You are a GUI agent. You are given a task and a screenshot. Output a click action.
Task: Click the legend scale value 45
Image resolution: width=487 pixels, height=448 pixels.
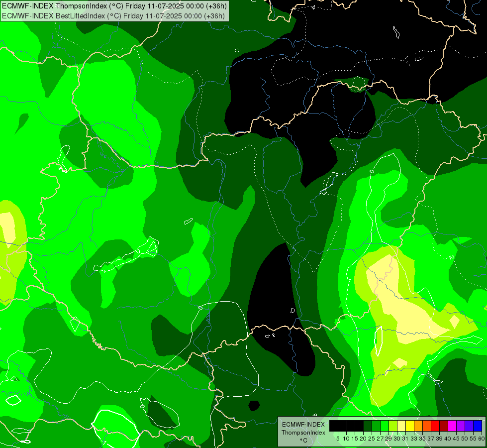[457, 439]
